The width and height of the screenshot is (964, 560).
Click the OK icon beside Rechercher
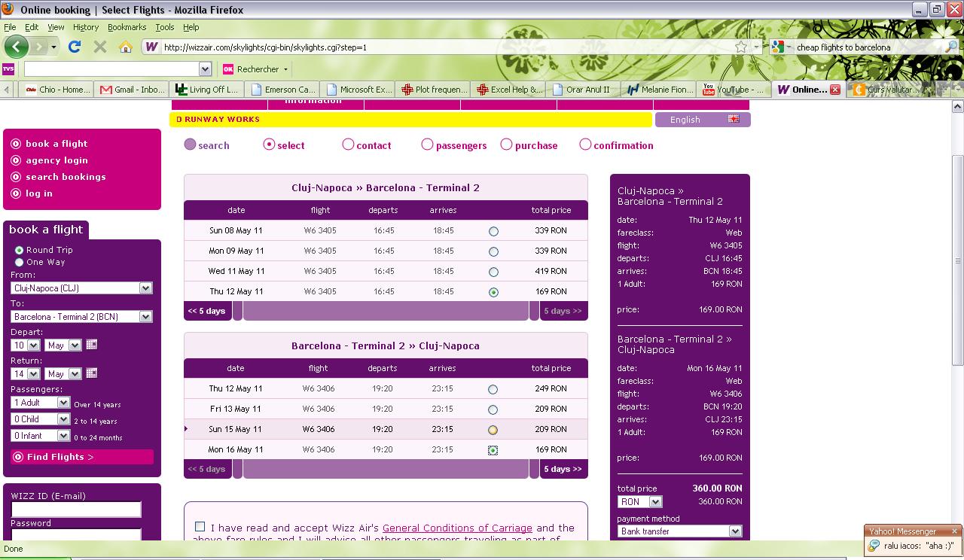pos(228,69)
